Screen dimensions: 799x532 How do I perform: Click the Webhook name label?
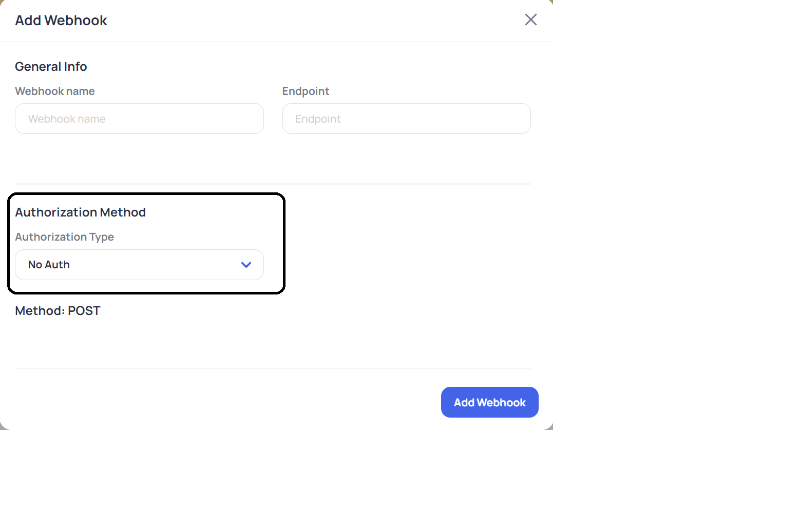click(54, 91)
